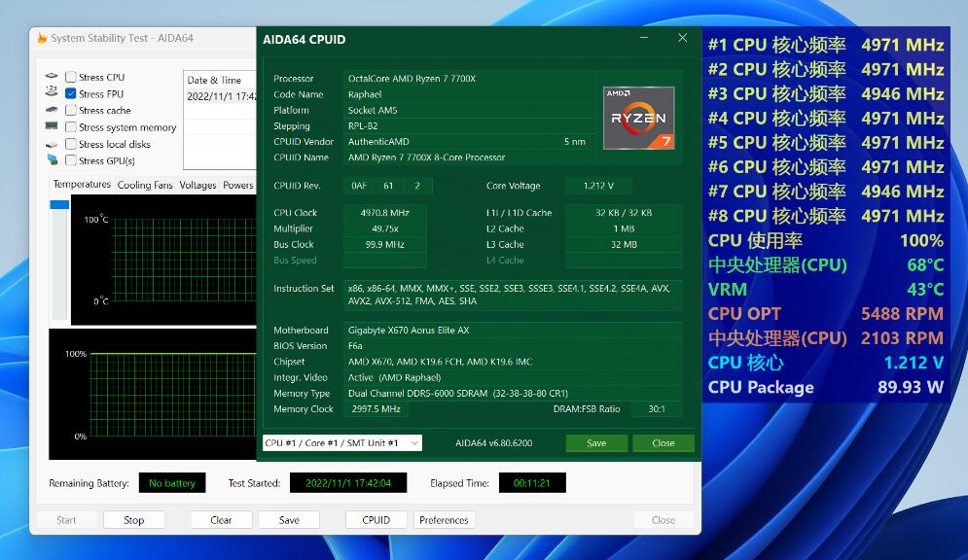
Task: Click the cache chip icon beside Stress cache
Action: point(52,109)
